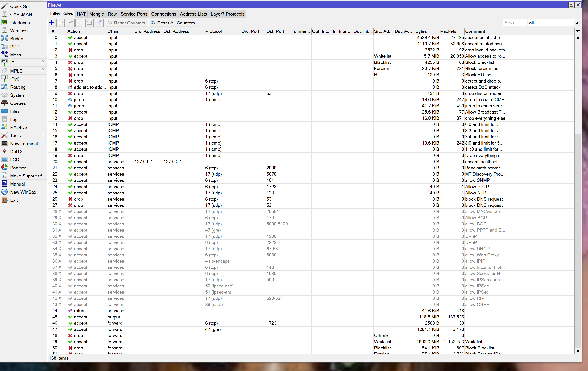The height and width of the screenshot is (371, 588).
Task: Open the column selector dropdown arrow
Action: [577, 31]
